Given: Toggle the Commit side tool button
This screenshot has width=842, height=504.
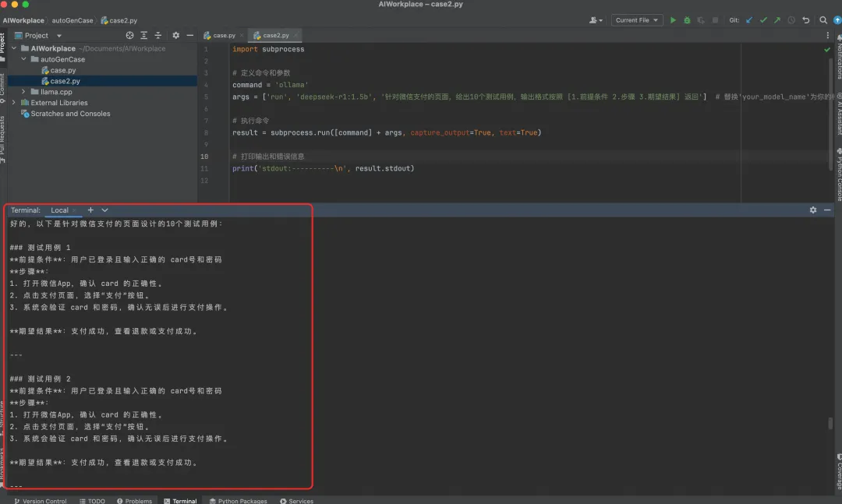Looking at the screenshot, I should pyautogui.click(x=3, y=87).
